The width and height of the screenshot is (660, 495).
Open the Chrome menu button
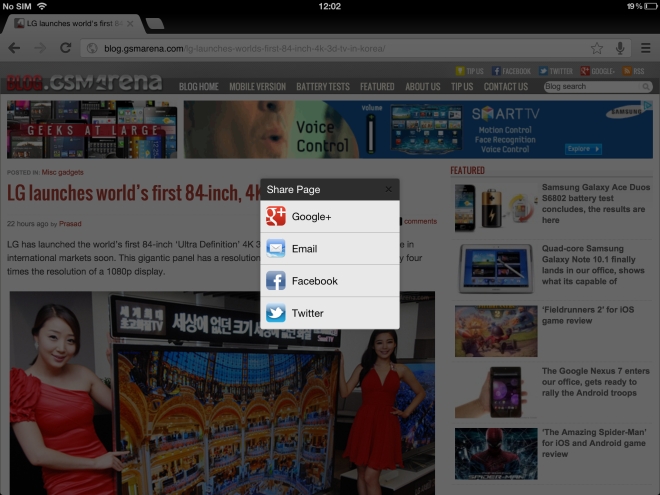[x=645, y=48]
